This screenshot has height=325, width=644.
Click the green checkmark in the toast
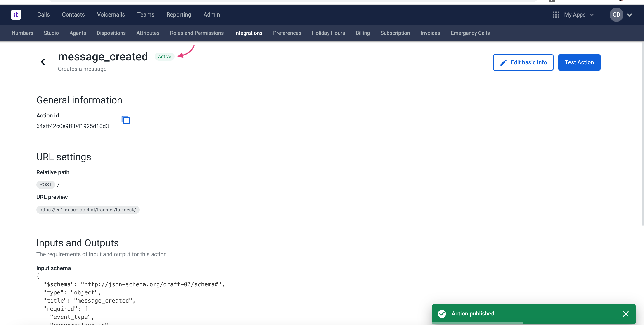pyautogui.click(x=442, y=314)
